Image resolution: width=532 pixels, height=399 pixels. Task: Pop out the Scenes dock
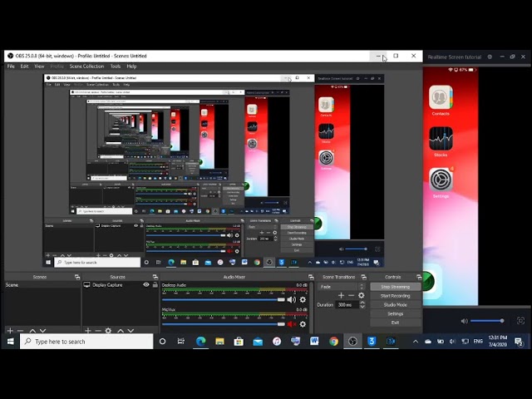coord(77,277)
